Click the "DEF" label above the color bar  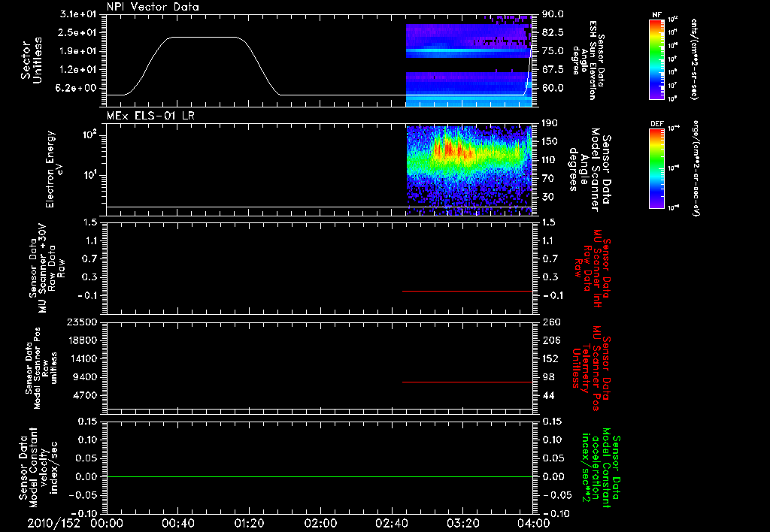pos(657,124)
